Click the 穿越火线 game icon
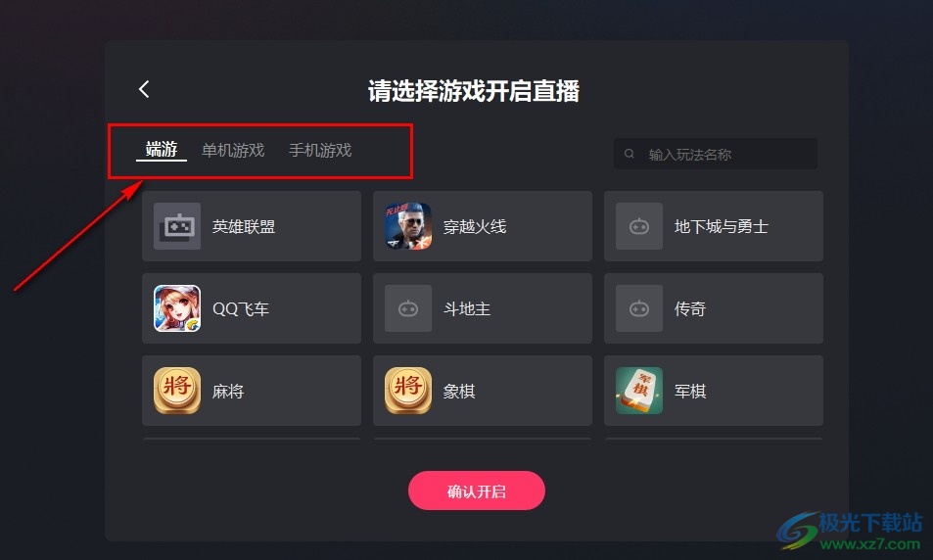This screenshot has height=560, width=933. 408,226
